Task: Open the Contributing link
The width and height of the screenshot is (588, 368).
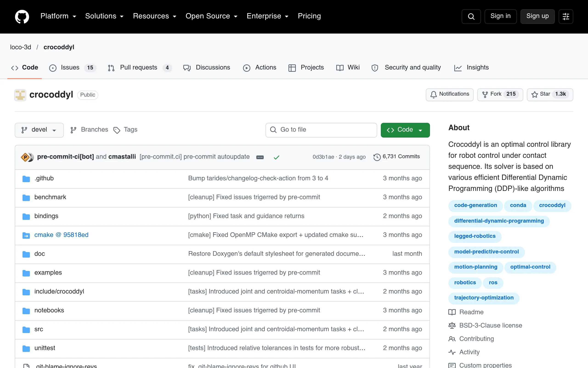Action: [471, 339]
